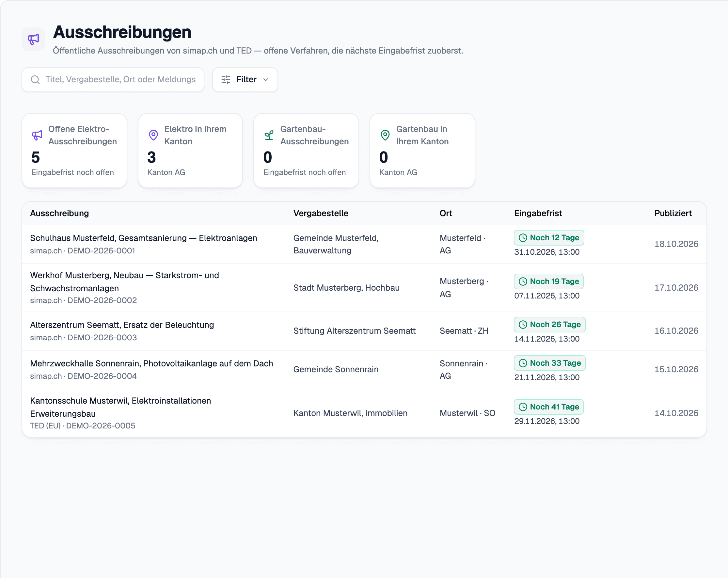728x578 pixels.
Task: Click the sliders icon on Filter button
Action: coord(226,80)
